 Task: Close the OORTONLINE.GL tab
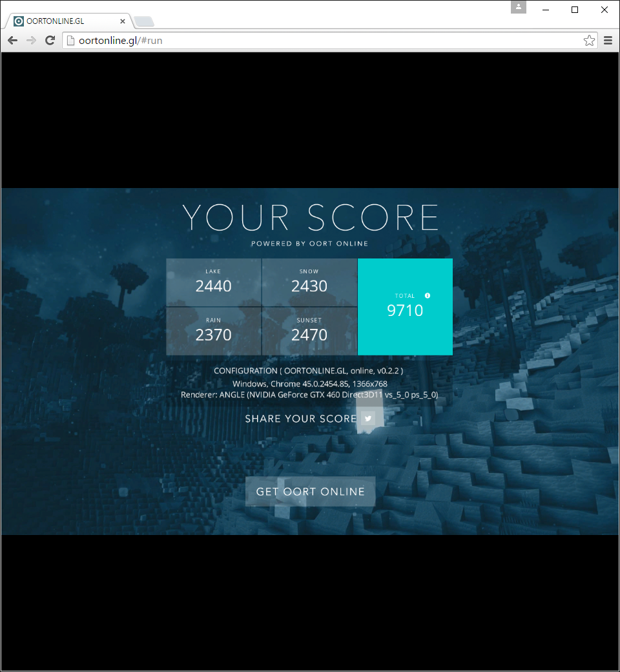pos(123,21)
